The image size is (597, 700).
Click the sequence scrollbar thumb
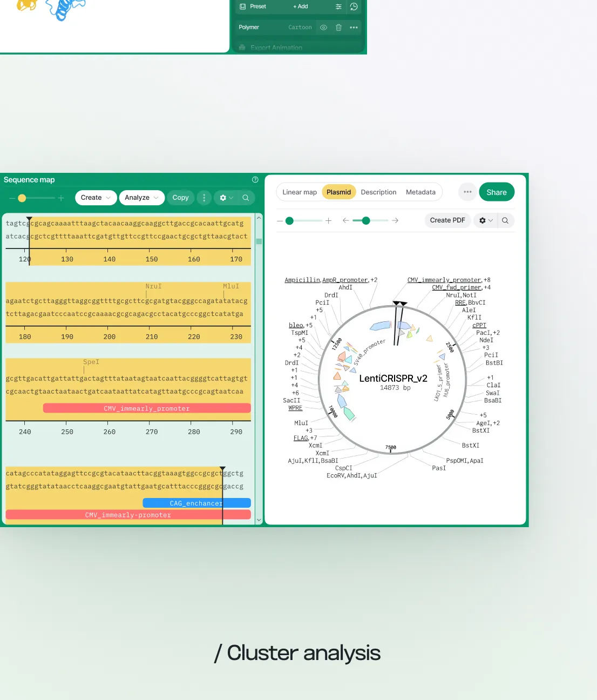pyautogui.click(x=259, y=241)
